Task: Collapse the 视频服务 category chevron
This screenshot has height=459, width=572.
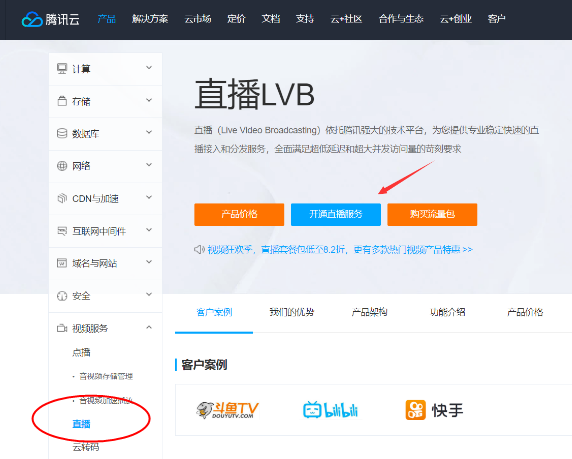Action: coord(149,327)
